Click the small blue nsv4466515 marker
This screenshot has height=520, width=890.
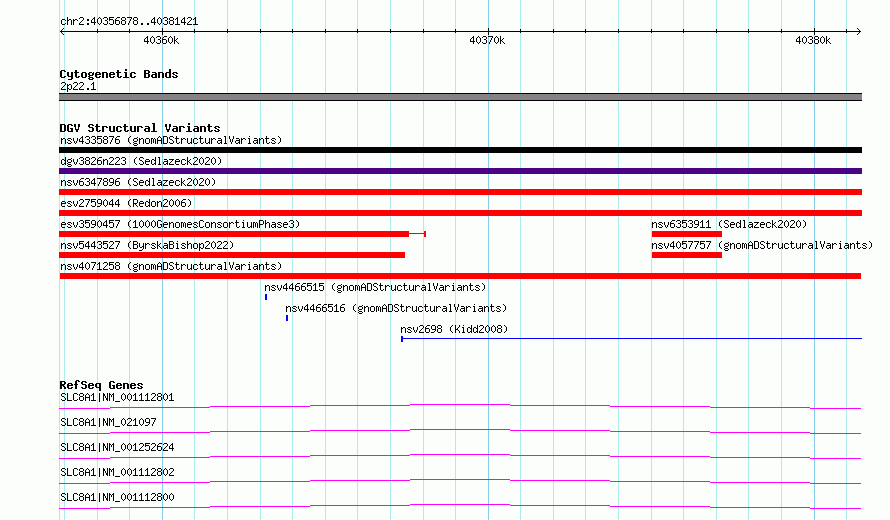(x=266, y=297)
